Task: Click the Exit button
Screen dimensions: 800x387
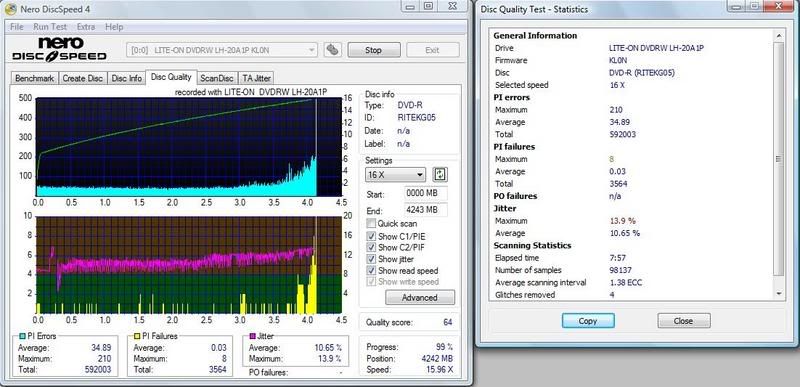Action: [433, 50]
